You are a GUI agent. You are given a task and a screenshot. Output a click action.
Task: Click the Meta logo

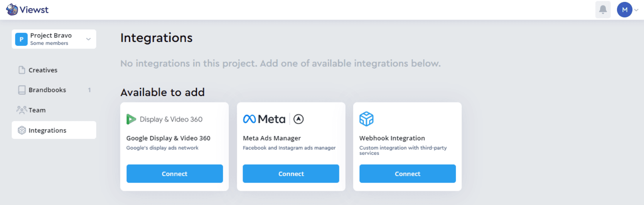tap(264, 119)
